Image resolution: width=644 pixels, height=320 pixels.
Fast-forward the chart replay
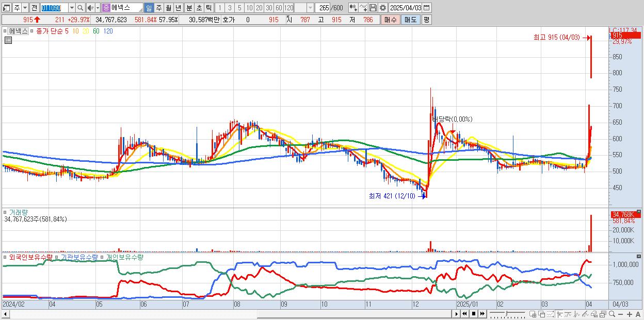[482, 314]
